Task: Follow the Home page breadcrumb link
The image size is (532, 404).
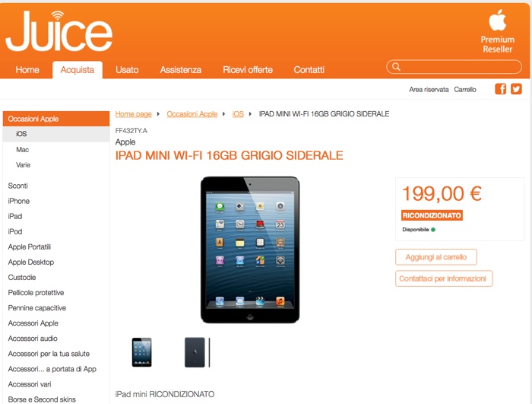Action: pyautogui.click(x=133, y=114)
